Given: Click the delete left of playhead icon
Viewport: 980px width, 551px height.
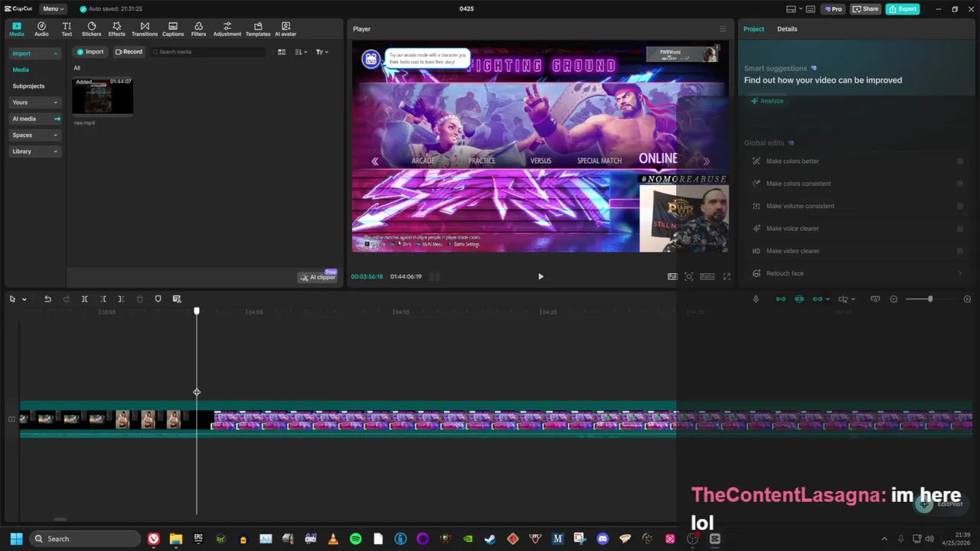Looking at the screenshot, I should 103,299.
